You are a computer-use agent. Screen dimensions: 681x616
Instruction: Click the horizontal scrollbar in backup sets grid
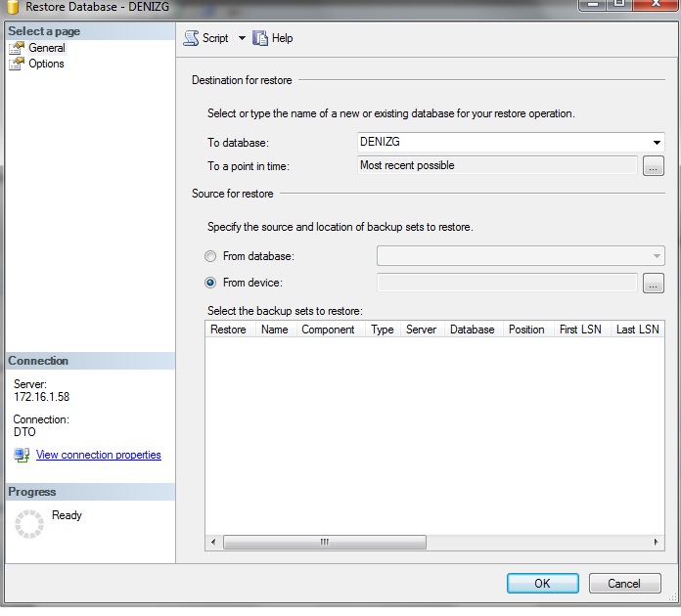[323, 542]
